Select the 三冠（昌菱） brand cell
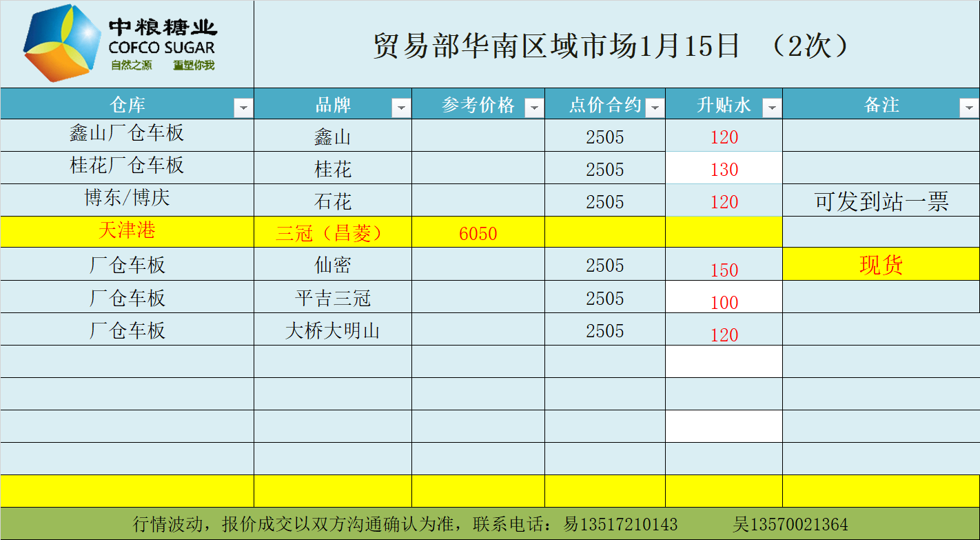 pyautogui.click(x=332, y=233)
